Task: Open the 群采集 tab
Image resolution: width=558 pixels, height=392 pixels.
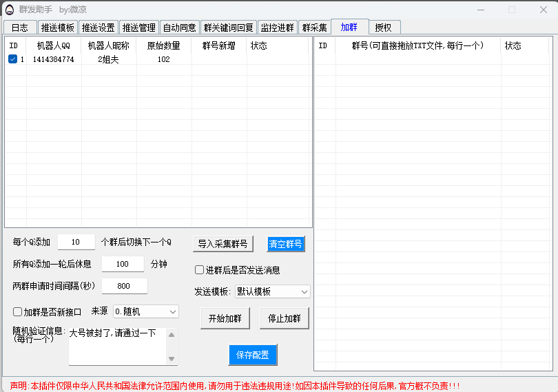Action: (314, 28)
